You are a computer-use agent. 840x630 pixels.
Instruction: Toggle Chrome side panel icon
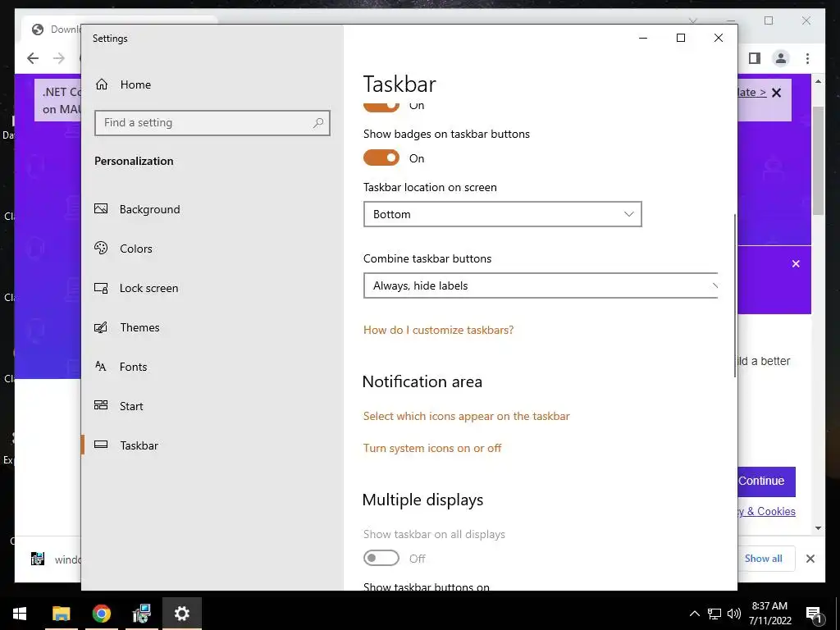[x=755, y=58]
